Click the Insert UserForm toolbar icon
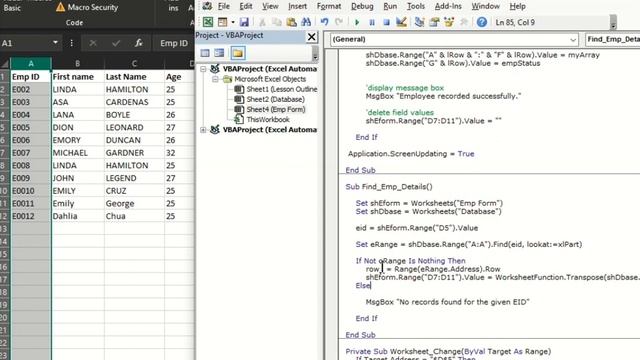 [x=222, y=22]
